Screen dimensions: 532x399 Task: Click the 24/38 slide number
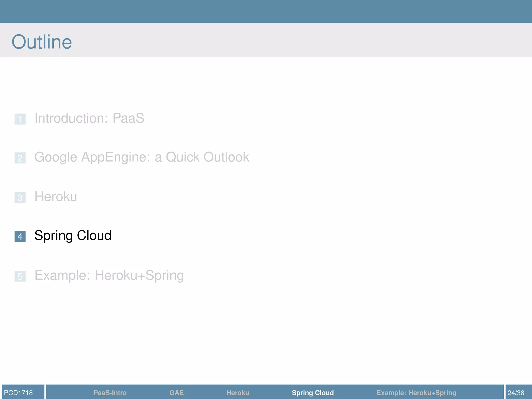tap(516, 393)
